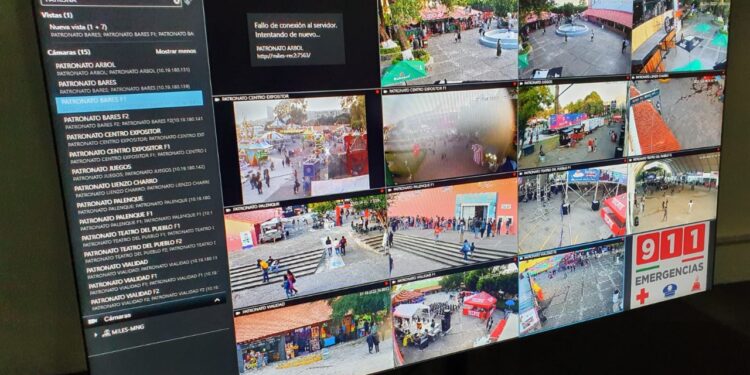Click Mostrar menos to shorten camera list
Viewport: 750px width, 375px height.
coord(176,51)
